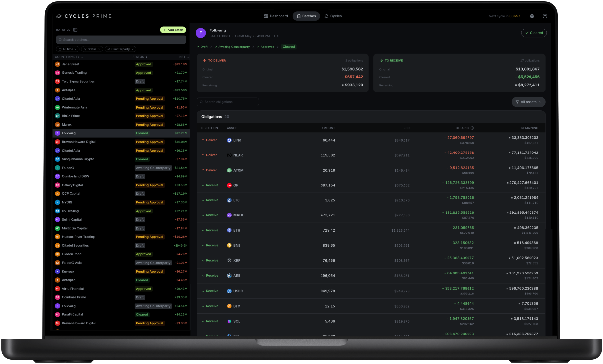Click the LINK row Deliver direction label
This screenshot has width=603, height=364.
click(209, 140)
